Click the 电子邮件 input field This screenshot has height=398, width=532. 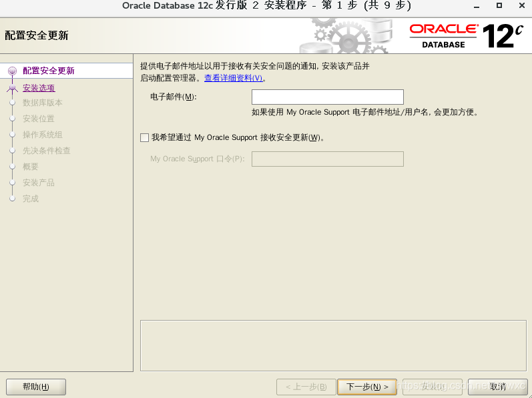click(x=328, y=97)
